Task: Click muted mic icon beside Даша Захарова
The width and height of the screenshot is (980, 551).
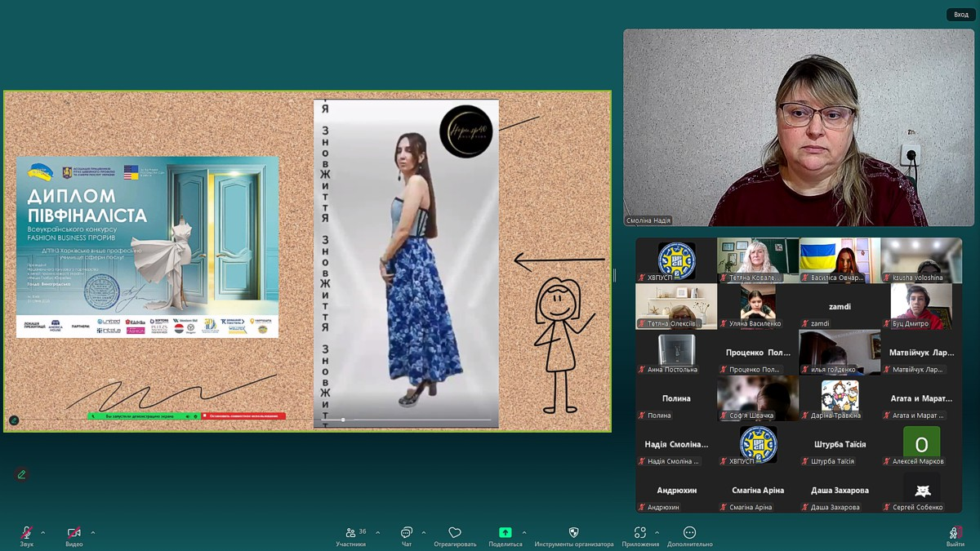Action: tap(805, 508)
